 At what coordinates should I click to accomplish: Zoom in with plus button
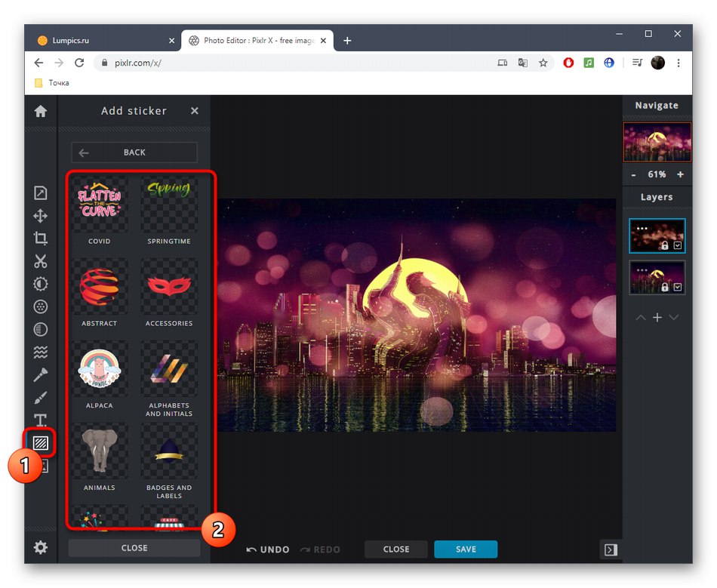(681, 174)
